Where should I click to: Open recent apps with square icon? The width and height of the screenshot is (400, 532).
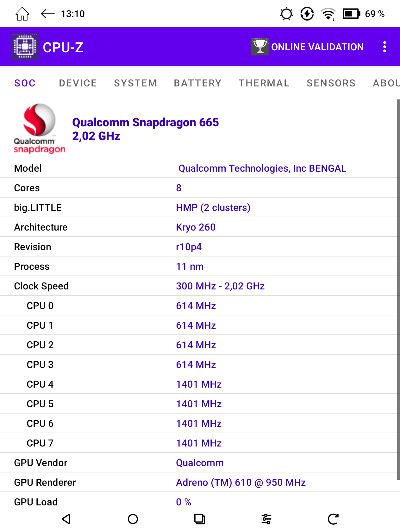200,519
